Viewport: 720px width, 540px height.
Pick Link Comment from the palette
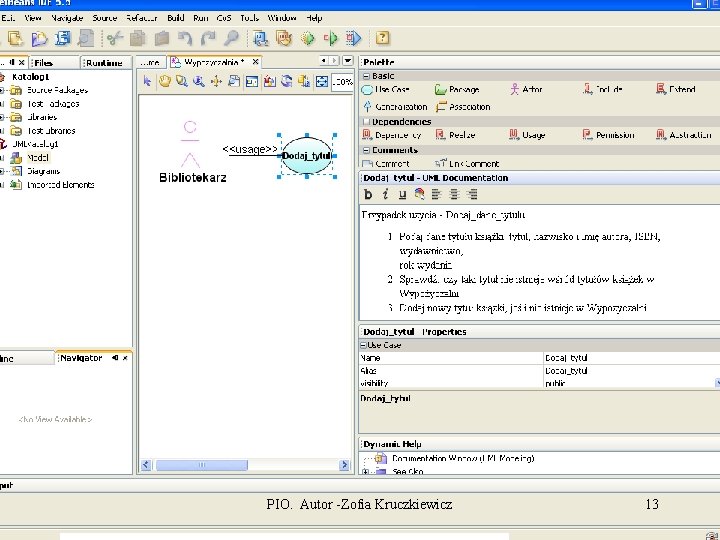pyautogui.click(x=467, y=163)
